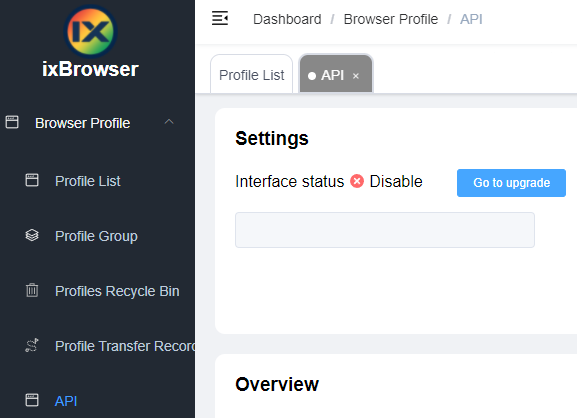Open Profile Transfer Record page
The height and width of the screenshot is (418, 577).
[125, 346]
